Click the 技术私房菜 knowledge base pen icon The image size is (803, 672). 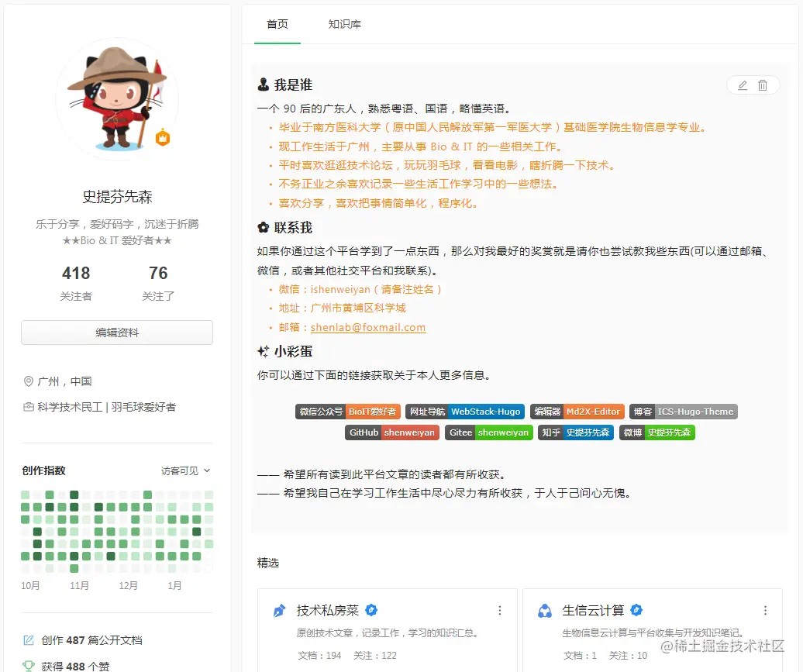coord(280,611)
